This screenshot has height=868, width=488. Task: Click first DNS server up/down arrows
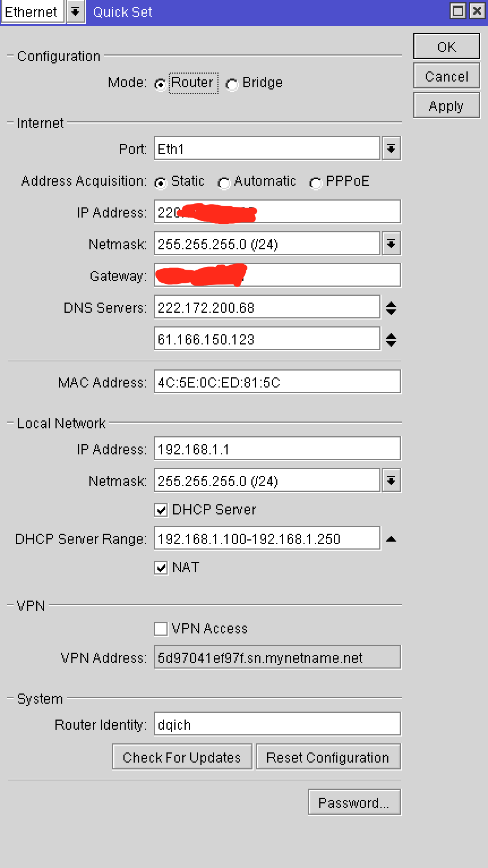391,308
